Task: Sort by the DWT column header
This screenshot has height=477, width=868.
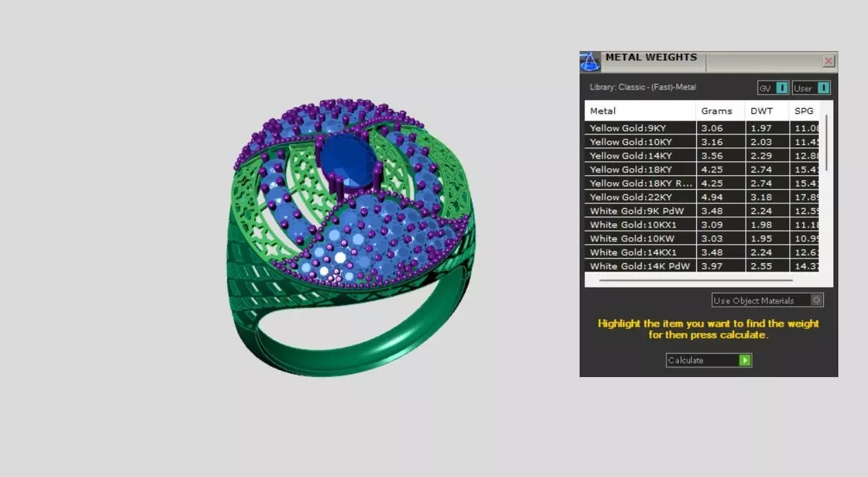Action: point(767,111)
